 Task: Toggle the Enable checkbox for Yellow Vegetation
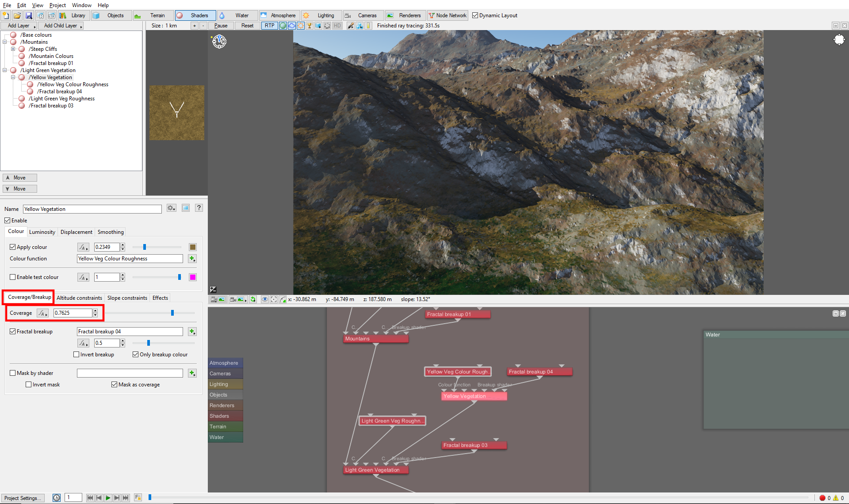coord(8,221)
